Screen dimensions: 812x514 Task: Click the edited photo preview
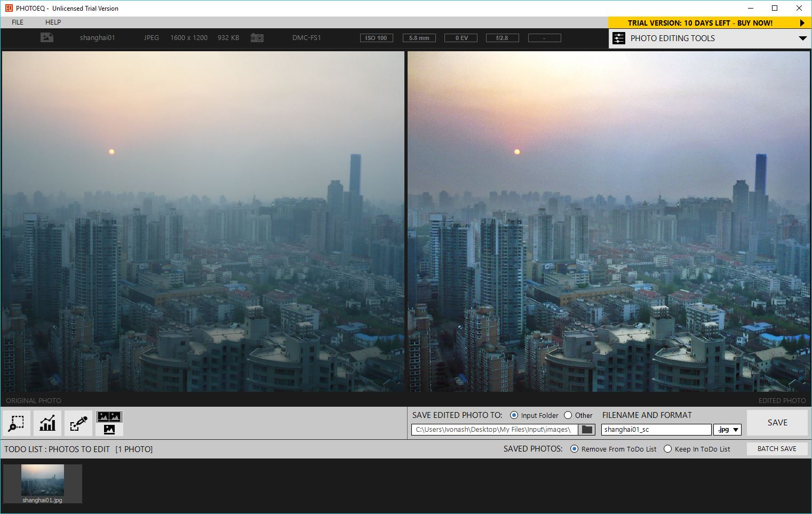609,222
